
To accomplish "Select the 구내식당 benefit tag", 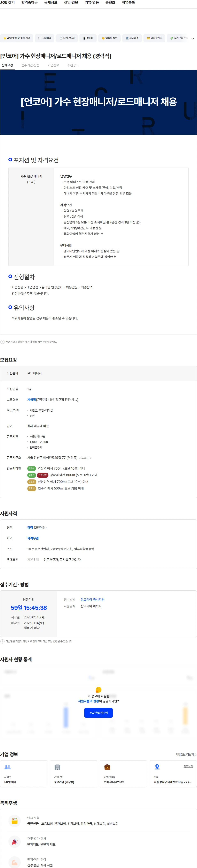I will [44, 38].
